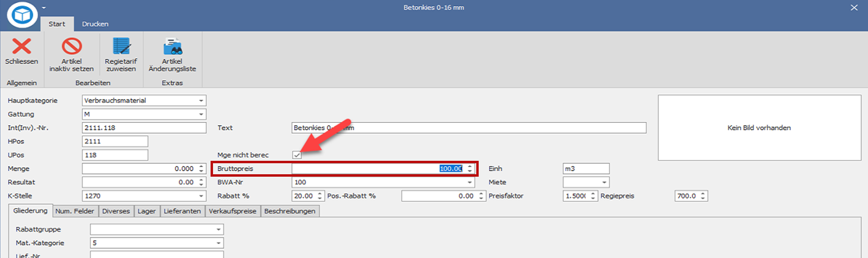Open the Mat.-Kategorie dropdown
The width and height of the screenshot is (868, 258).
(219, 243)
